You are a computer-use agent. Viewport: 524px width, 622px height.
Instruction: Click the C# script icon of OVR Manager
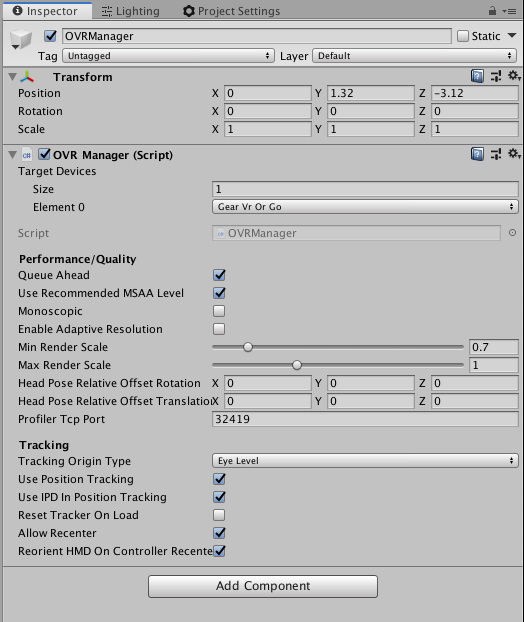(x=27, y=155)
